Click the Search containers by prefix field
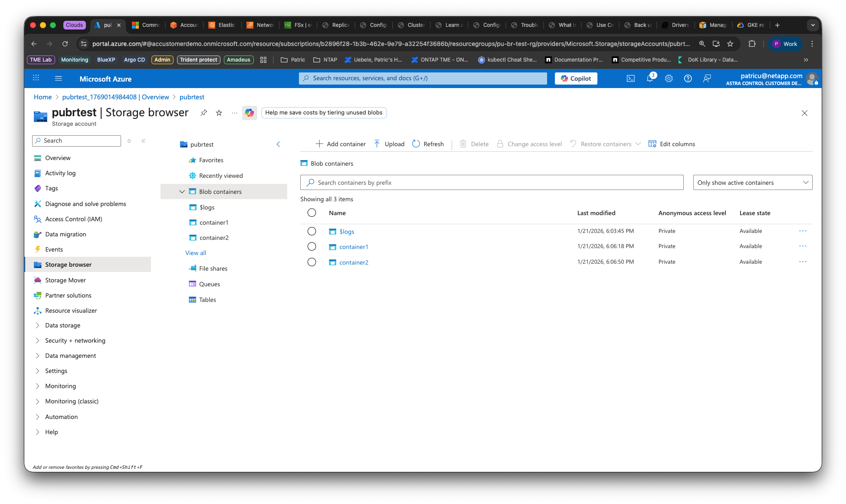Viewport: 846px width, 504px height. (x=492, y=183)
